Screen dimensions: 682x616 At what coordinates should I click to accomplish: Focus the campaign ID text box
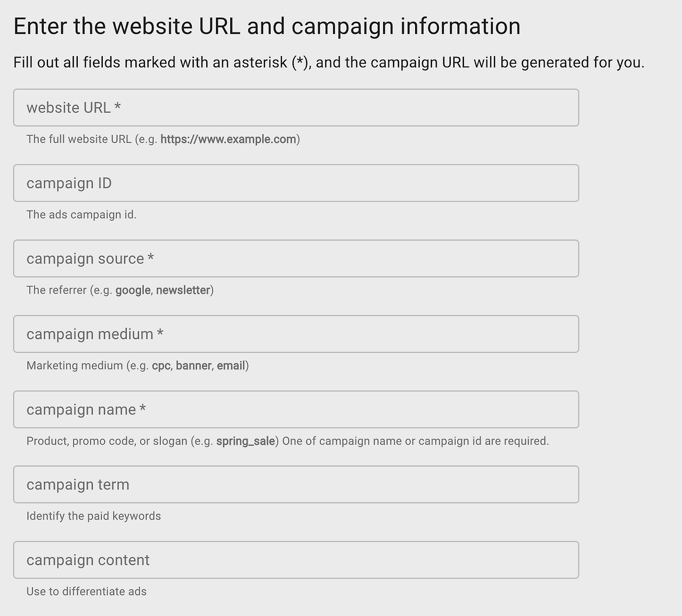(x=296, y=183)
